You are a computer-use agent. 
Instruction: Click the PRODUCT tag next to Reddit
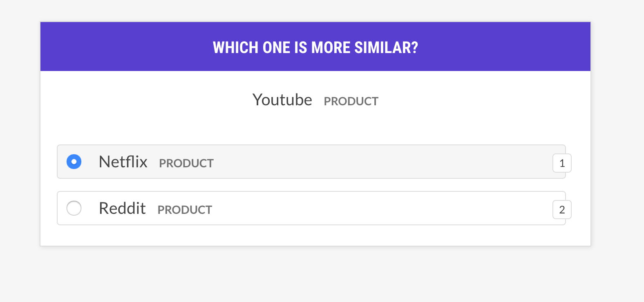pyautogui.click(x=185, y=209)
